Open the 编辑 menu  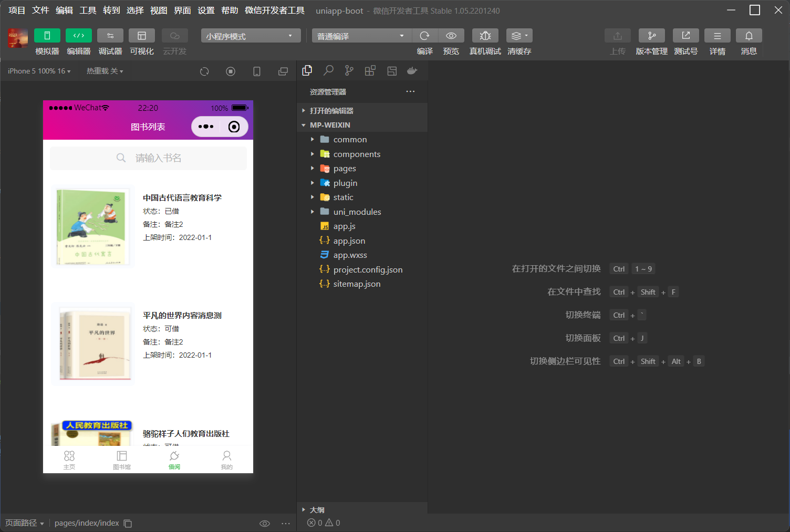point(64,11)
